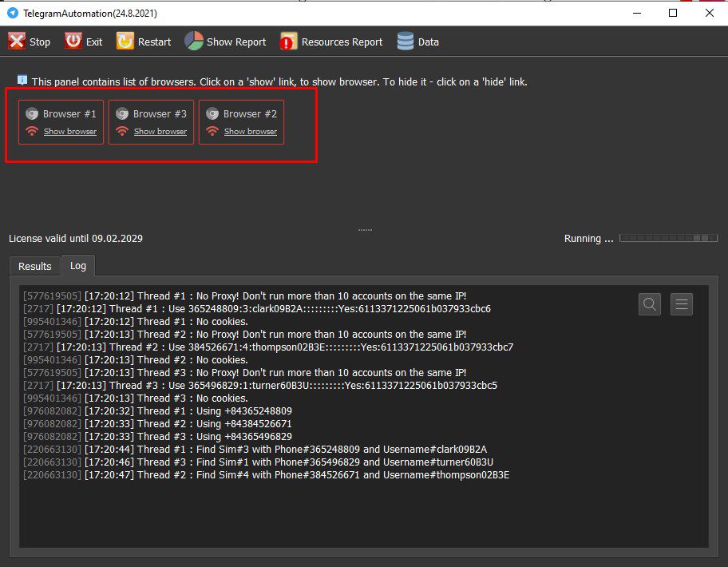Click the Resources Report label
This screenshot has height=567, width=728.
coord(342,42)
